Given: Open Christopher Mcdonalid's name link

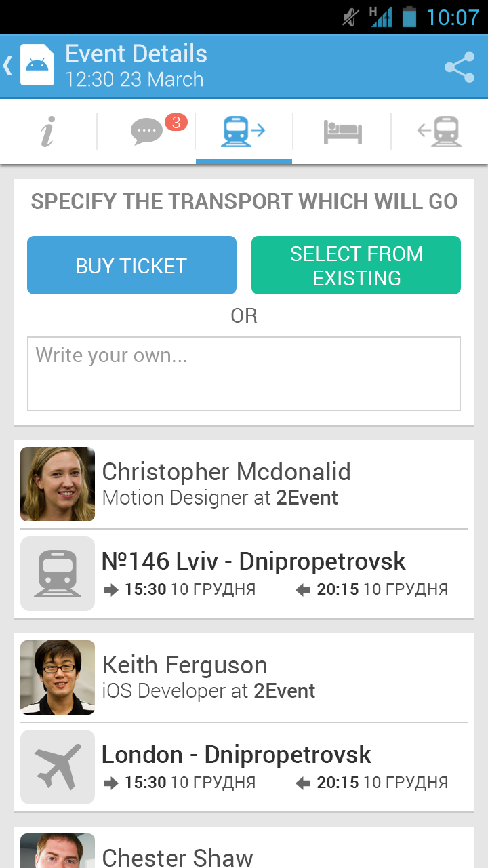Looking at the screenshot, I should (x=226, y=472).
